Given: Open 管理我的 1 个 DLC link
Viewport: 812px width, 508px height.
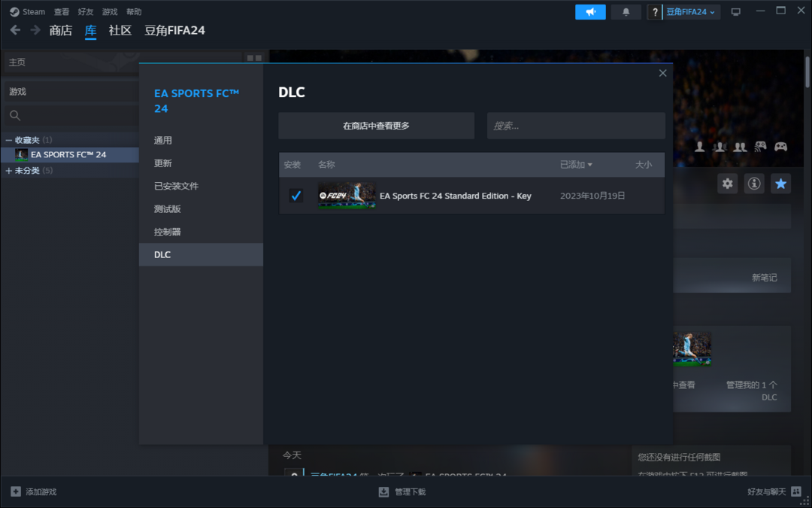Looking at the screenshot, I should [752, 391].
